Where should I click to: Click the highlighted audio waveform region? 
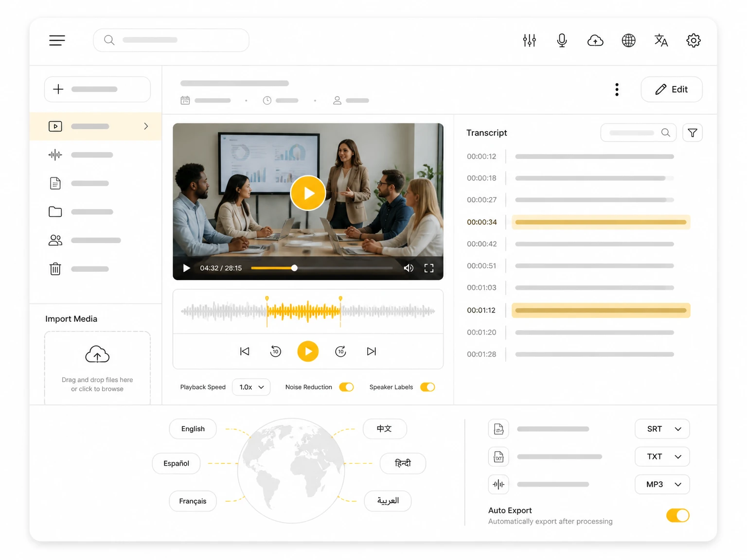303,311
